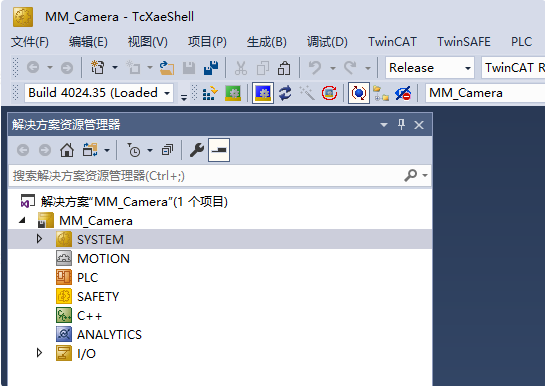Click the blue Restart TwinCAT Config Mode icon
Viewport: 545px width, 386px height.
(x=263, y=93)
